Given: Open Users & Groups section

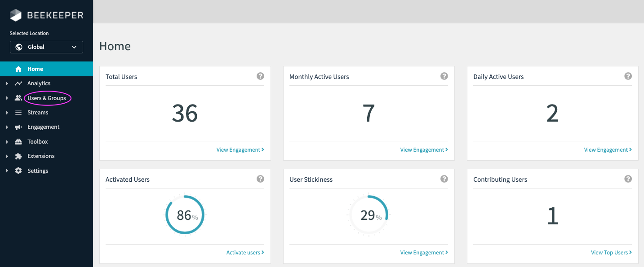Looking at the screenshot, I should 46,98.
